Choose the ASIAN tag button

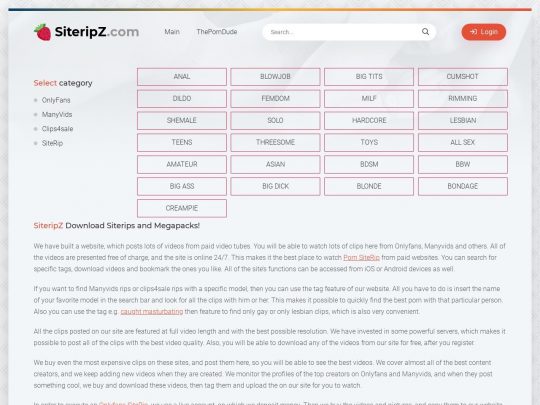(275, 164)
